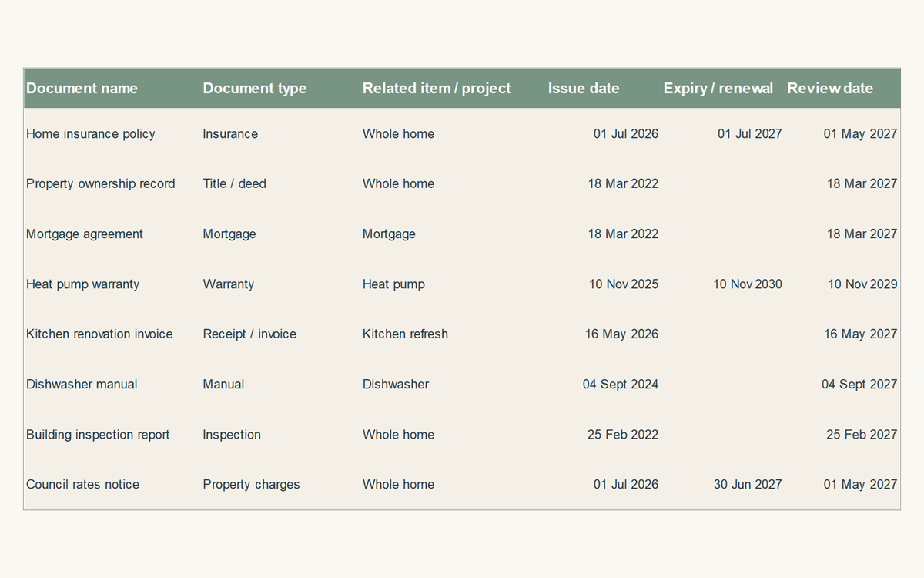Select Whole home in Home insurance row
The width and height of the screenshot is (924, 578).
(398, 133)
